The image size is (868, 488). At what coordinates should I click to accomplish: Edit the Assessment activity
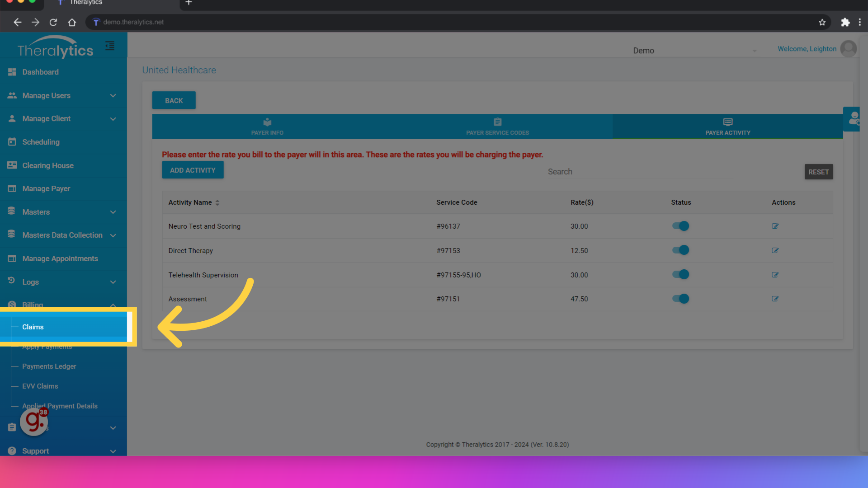click(775, 299)
